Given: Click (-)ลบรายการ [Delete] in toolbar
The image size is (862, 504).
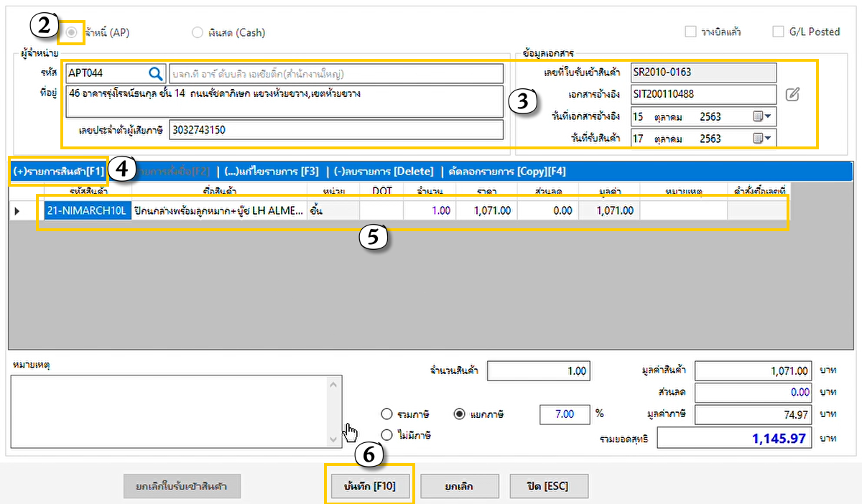Looking at the screenshot, I should pyautogui.click(x=384, y=171).
